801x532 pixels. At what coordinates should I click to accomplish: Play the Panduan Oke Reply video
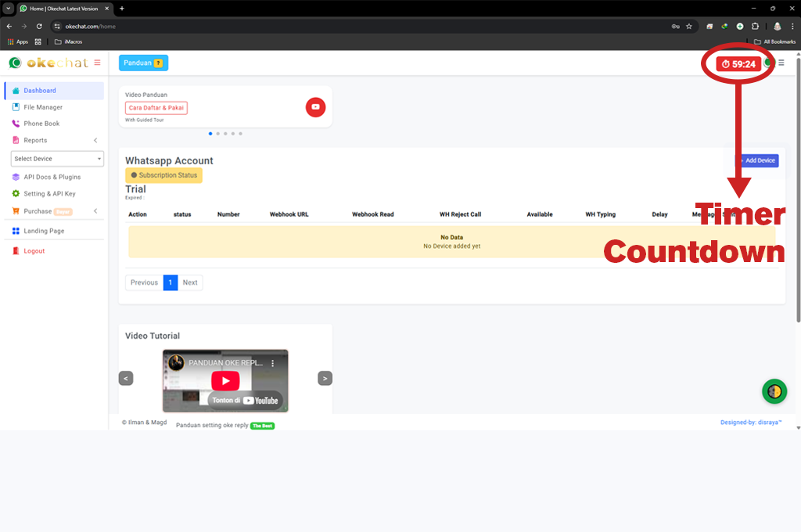coord(225,381)
